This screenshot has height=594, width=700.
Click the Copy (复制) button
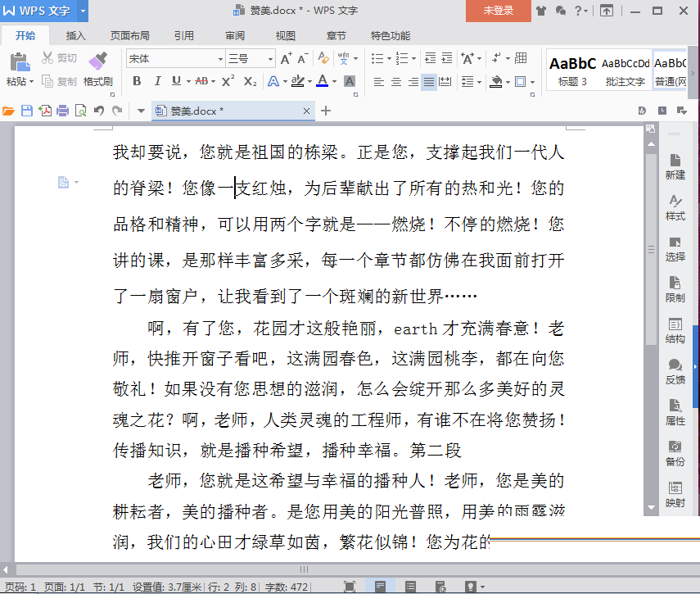(59, 81)
